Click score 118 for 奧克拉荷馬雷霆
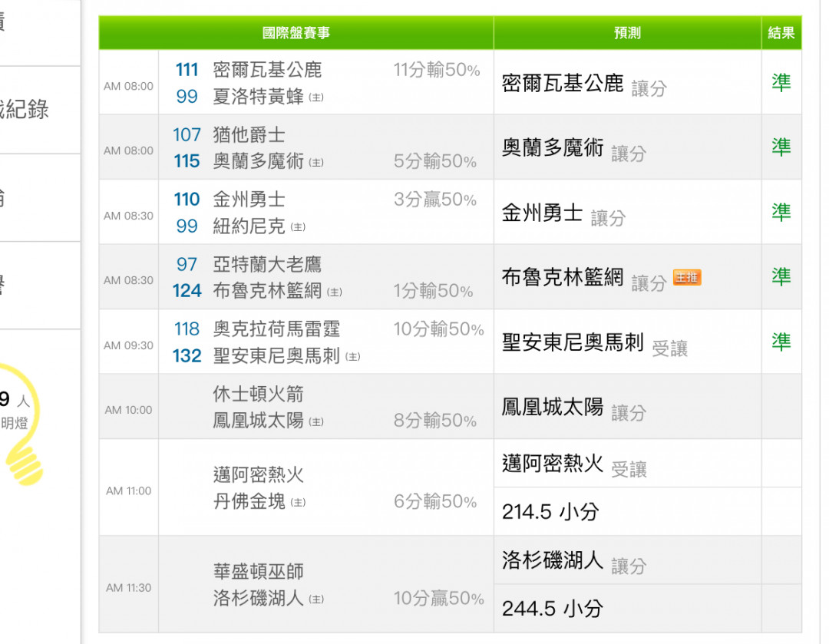The width and height of the screenshot is (829, 644). (187, 329)
